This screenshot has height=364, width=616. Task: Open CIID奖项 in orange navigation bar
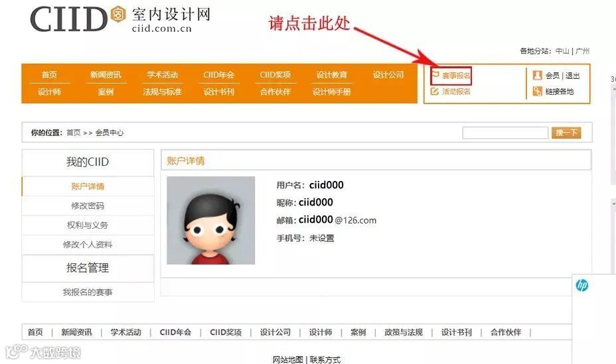pos(275,74)
